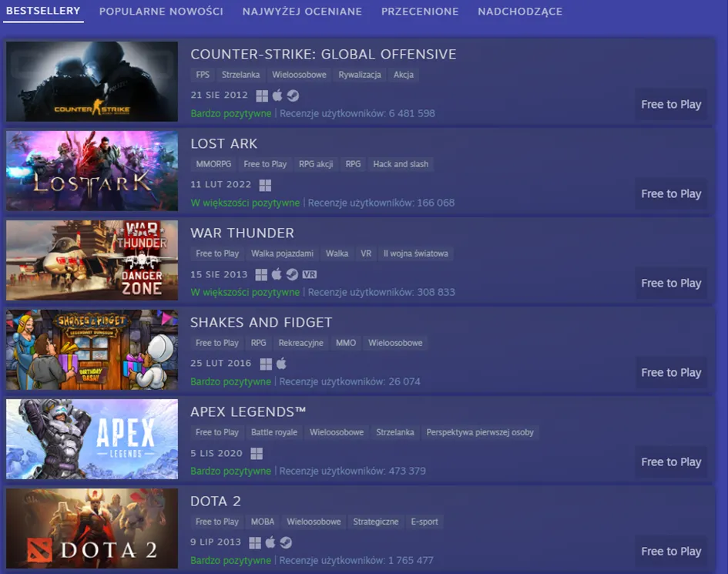Open the Counter-Strike: Global Offensive title

point(323,55)
